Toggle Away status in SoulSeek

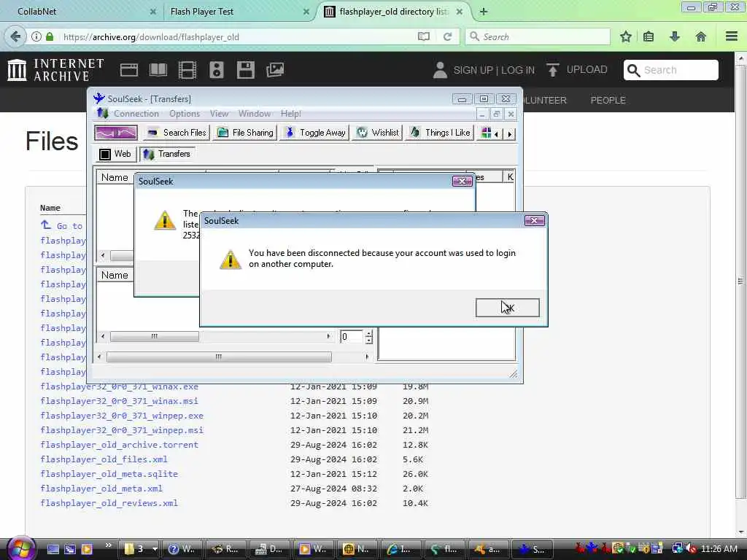(x=315, y=133)
